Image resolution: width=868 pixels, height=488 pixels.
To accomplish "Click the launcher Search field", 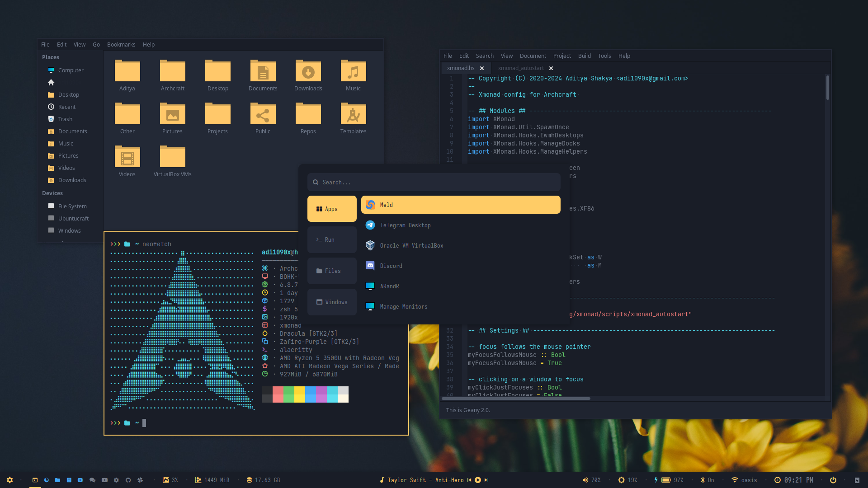I will (x=434, y=182).
